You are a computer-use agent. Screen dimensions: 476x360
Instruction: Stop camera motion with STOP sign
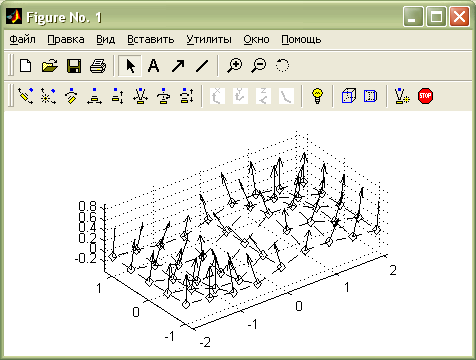(425, 96)
